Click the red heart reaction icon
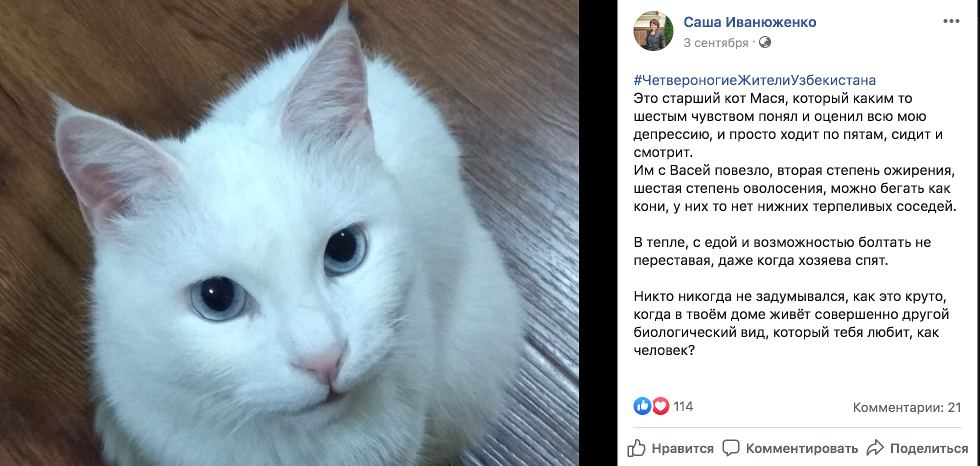 (660, 406)
